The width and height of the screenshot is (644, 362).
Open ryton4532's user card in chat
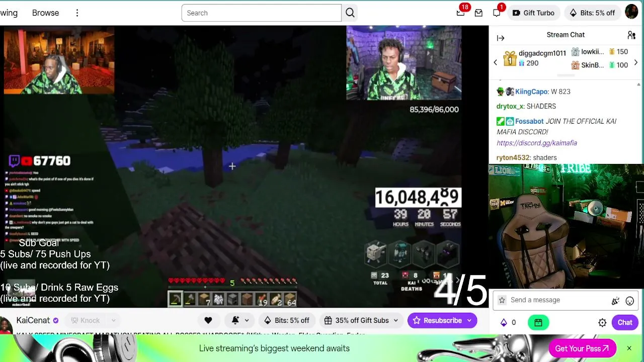click(x=513, y=157)
